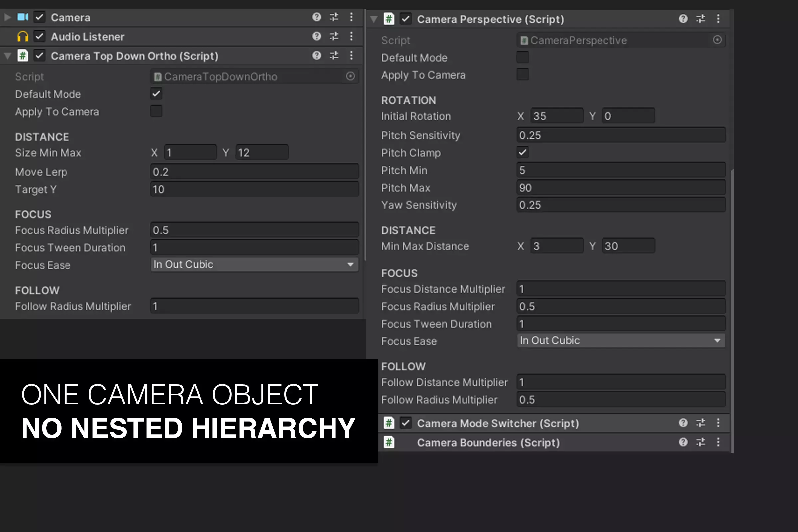Screen dimensions: 798x532
Task: Open presets for Camera Mode Switcher script
Action: (700, 423)
